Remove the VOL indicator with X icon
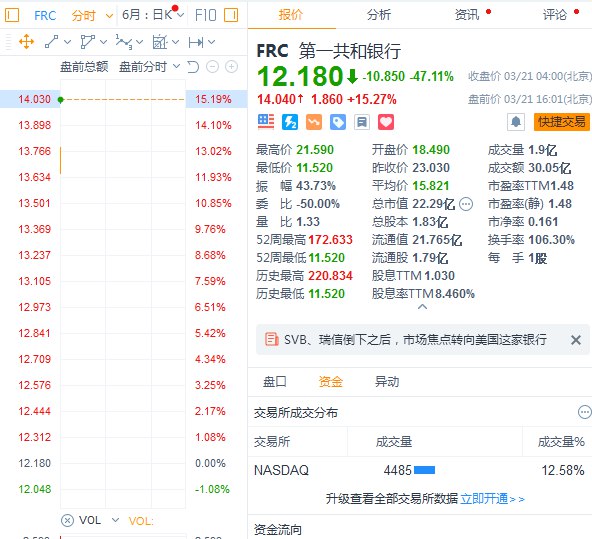Image resolution: width=592 pixels, height=539 pixels. click(67, 521)
